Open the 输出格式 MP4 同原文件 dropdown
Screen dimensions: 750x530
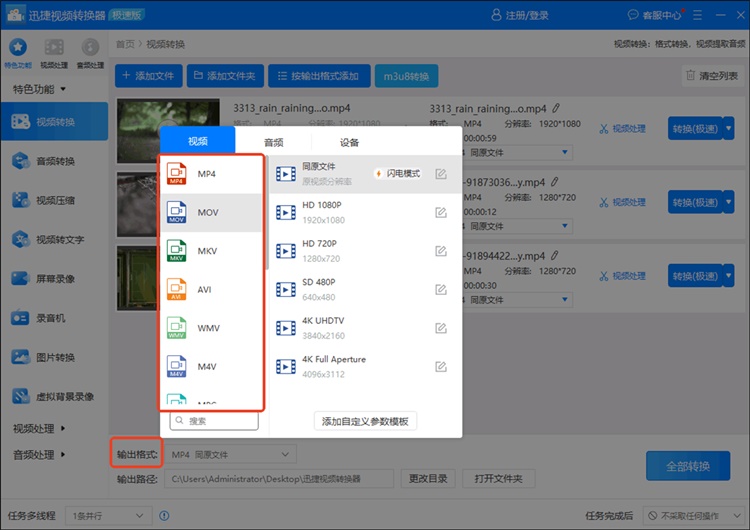(x=230, y=454)
